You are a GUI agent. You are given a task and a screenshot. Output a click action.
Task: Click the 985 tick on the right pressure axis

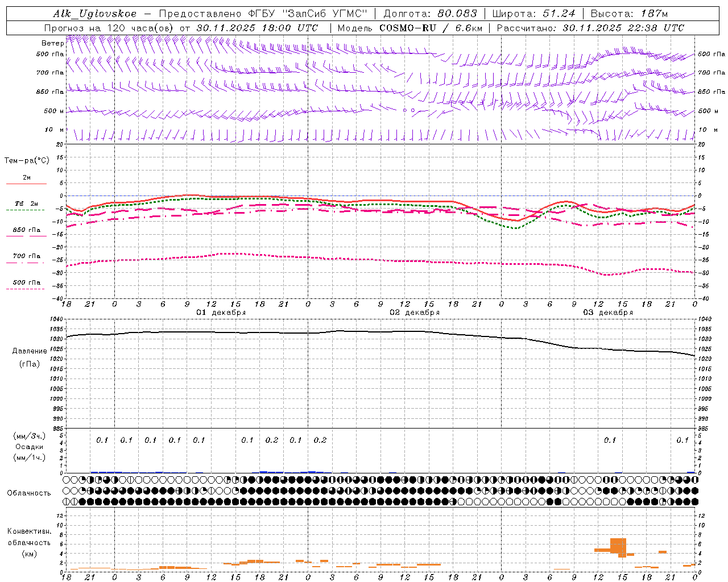704,428
